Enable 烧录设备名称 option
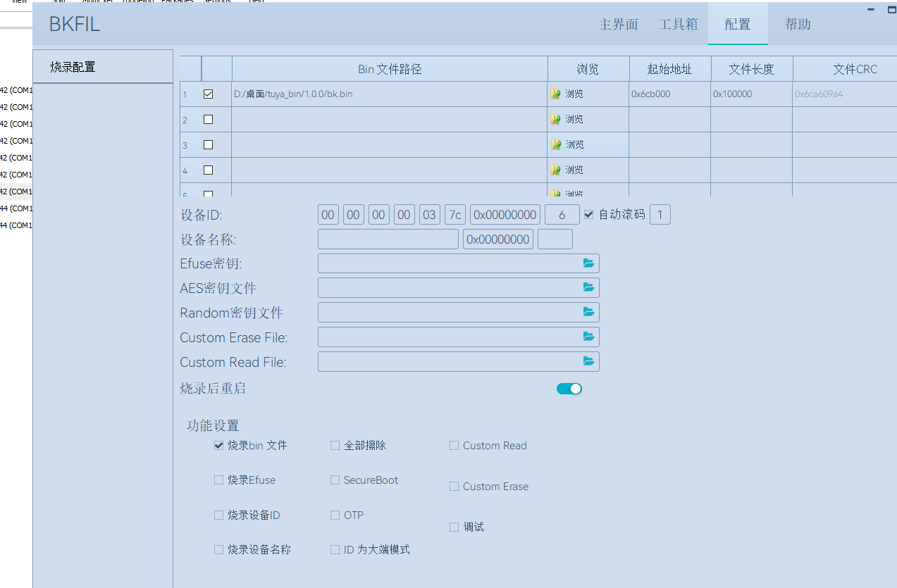The image size is (897, 588). click(218, 549)
